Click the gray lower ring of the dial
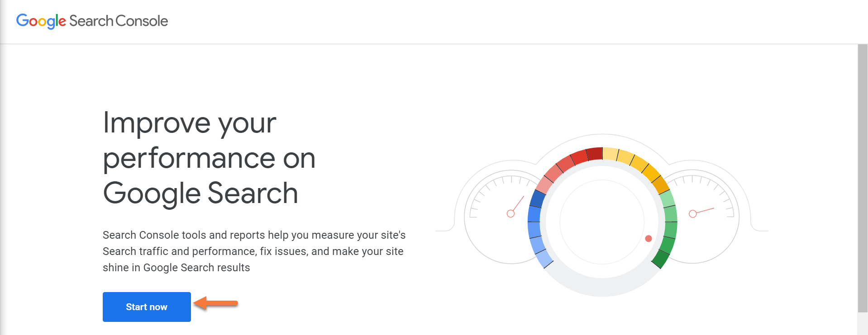 point(602,286)
